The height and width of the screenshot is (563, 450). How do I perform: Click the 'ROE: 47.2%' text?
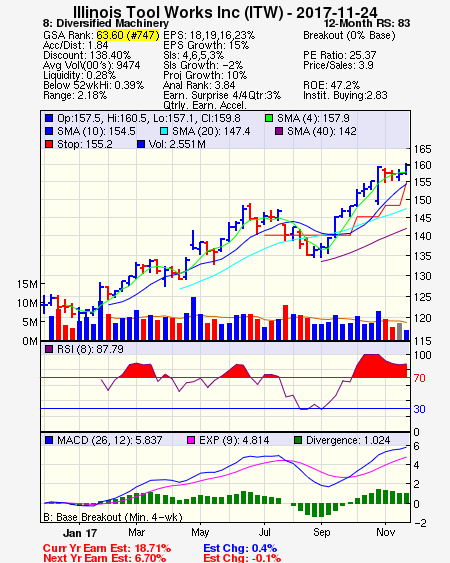(x=331, y=85)
